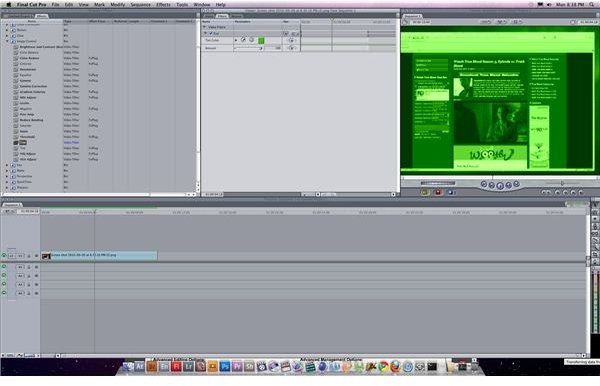Click the Tint Color eyedropper icon
The height and width of the screenshot is (386, 600).
pyautogui.click(x=243, y=40)
